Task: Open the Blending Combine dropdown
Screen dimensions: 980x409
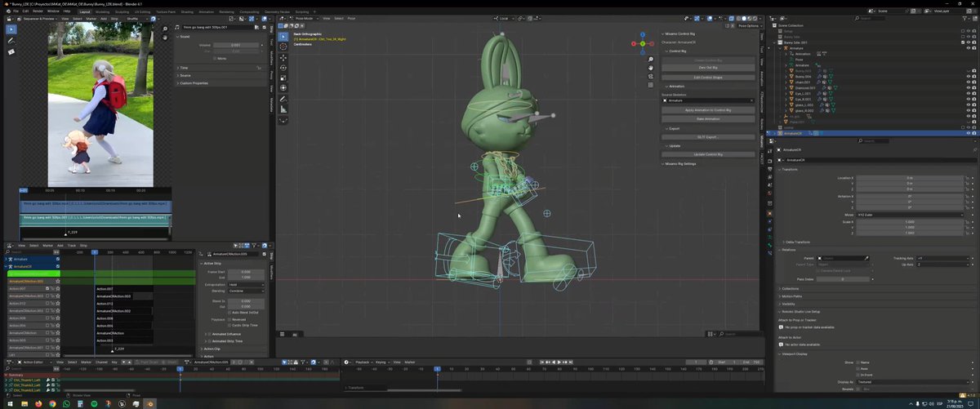Action: pyautogui.click(x=246, y=291)
